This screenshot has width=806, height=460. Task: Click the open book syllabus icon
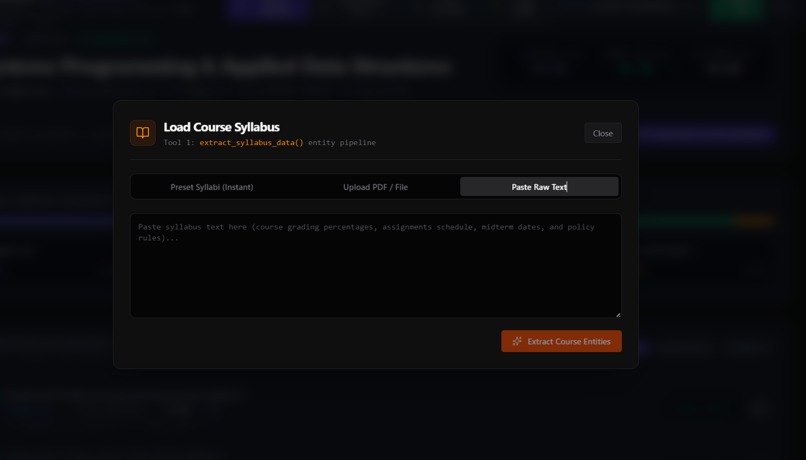point(142,133)
